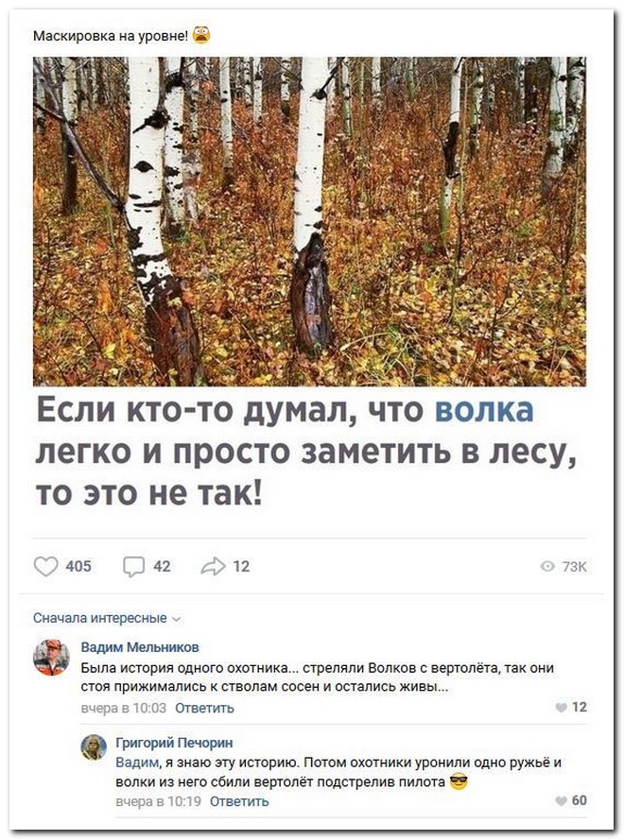624x840 pixels.
Task: Open the birch forest photo
Action: pos(309,221)
